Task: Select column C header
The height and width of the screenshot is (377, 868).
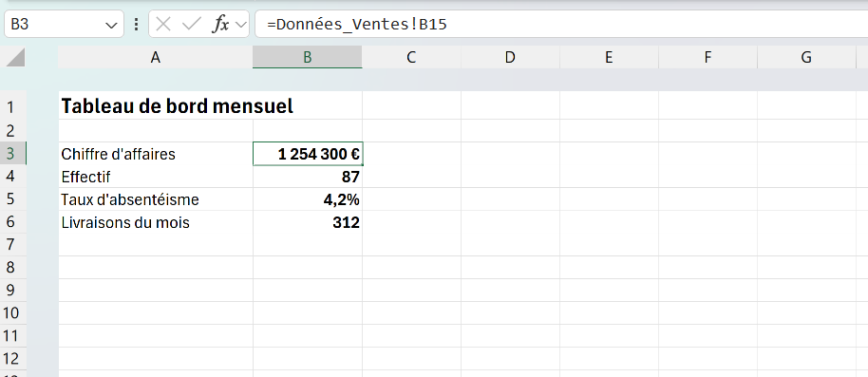Action: click(411, 57)
